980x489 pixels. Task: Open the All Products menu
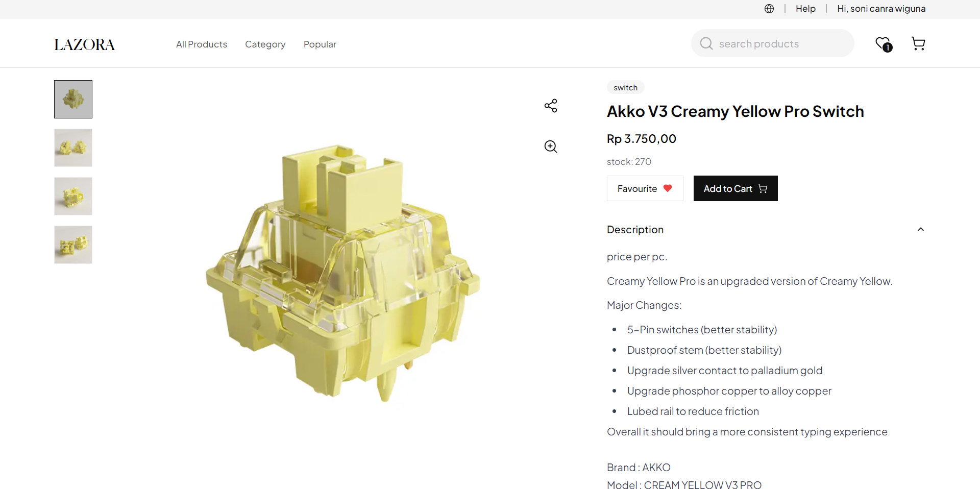pos(201,44)
